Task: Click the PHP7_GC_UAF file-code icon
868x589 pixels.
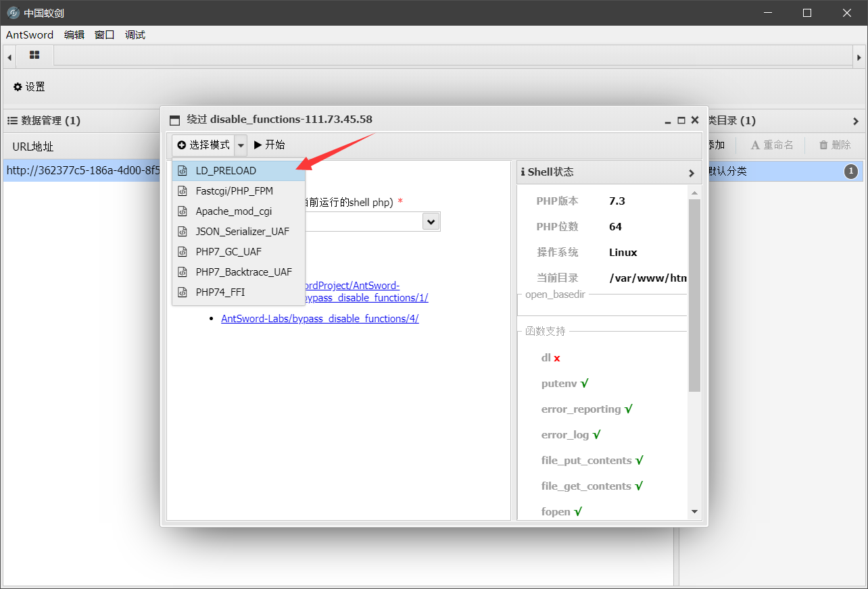Action: point(182,252)
